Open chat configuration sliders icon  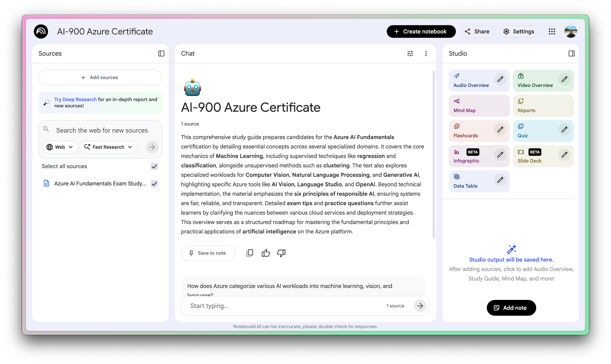coord(410,53)
